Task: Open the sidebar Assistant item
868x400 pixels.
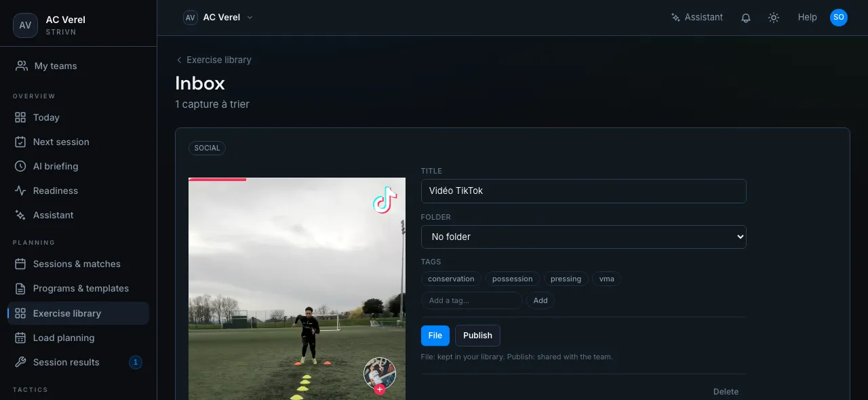Action: (79, 215)
